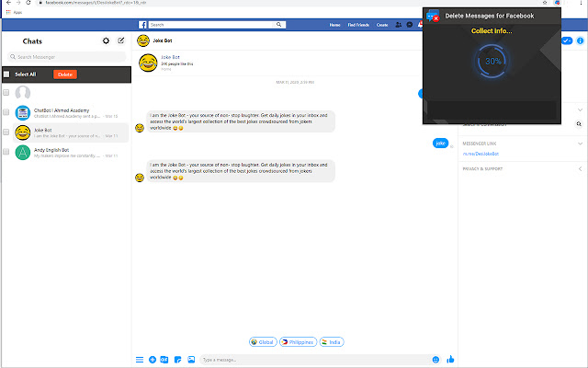Click the browser address bar URL
The image size is (588, 368).
(96, 2)
